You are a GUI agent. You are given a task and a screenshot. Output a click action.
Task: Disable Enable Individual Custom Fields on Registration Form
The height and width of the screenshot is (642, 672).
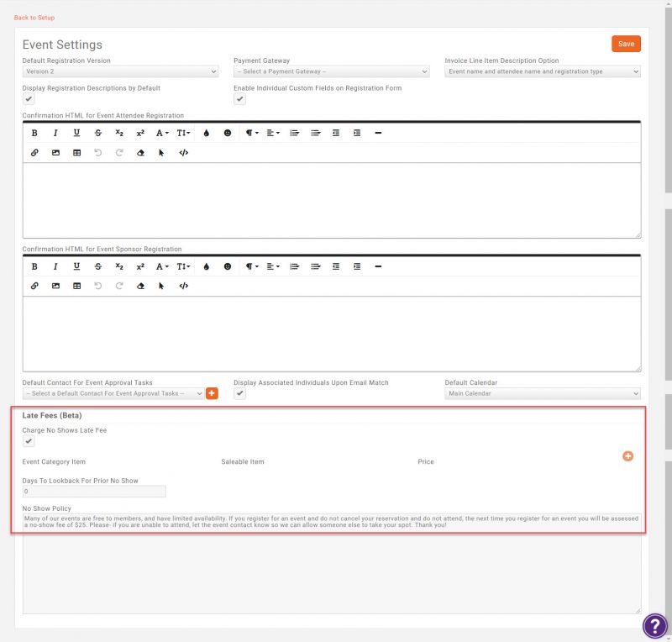(240, 98)
